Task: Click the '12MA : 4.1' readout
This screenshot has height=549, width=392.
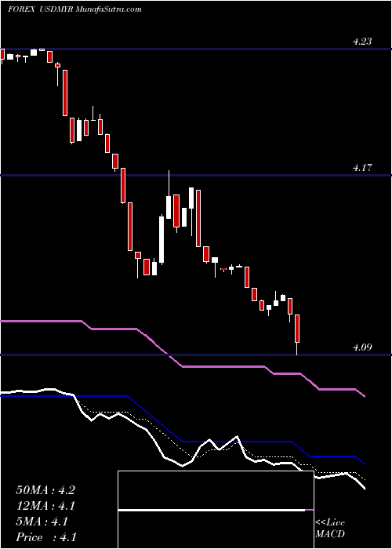Action: point(45,506)
